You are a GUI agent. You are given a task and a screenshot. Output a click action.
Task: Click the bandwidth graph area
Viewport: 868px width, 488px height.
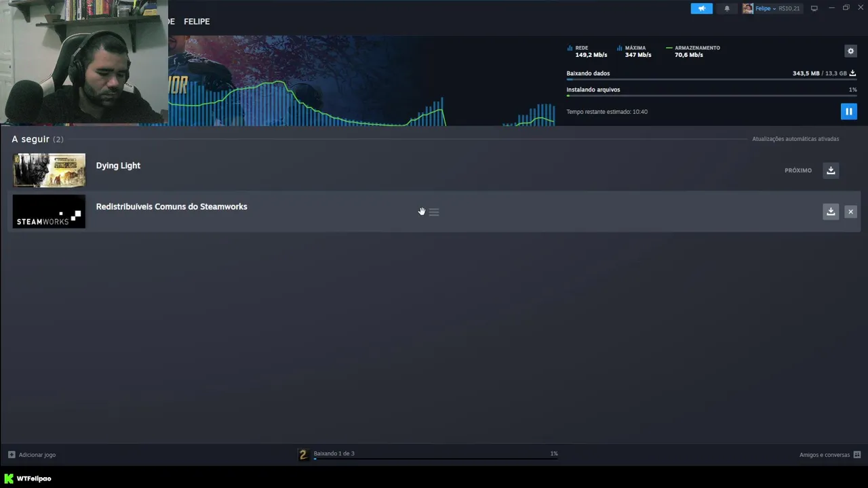(361, 102)
